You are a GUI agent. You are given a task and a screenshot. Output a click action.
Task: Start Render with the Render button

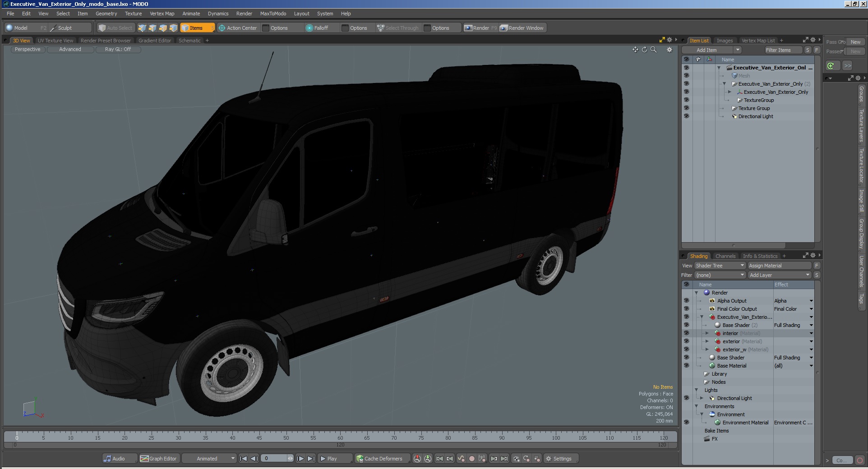coord(481,28)
